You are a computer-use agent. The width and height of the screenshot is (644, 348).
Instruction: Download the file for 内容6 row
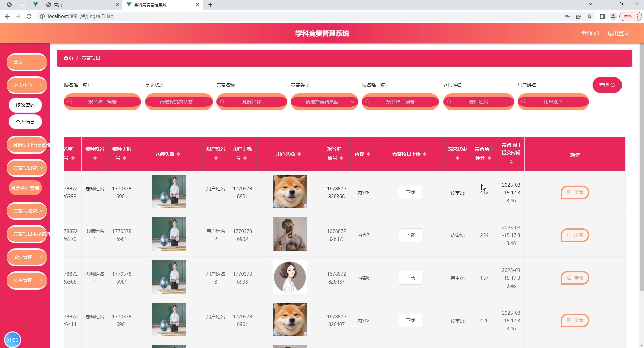pos(410,278)
